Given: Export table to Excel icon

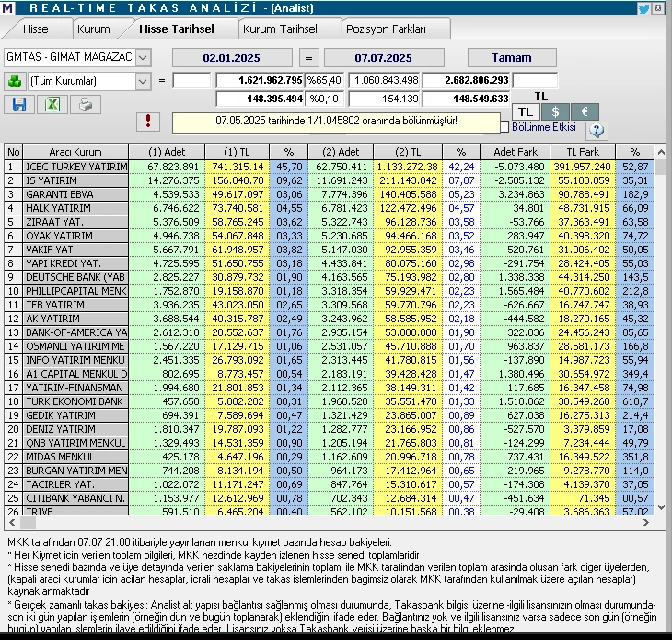Looking at the screenshot, I should click(x=52, y=104).
